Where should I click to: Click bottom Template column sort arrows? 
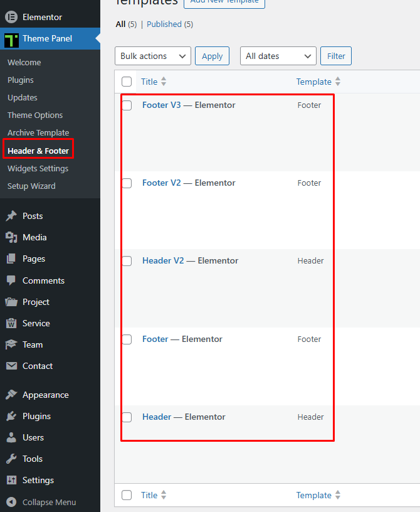[338, 495]
